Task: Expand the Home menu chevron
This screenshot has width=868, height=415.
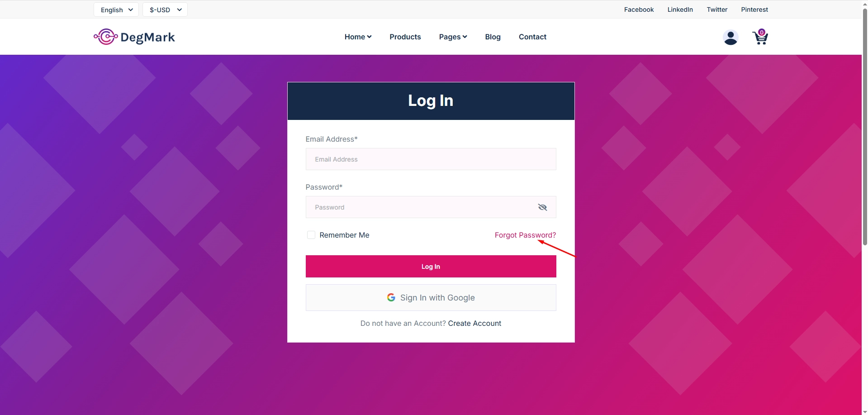Action: (x=370, y=37)
